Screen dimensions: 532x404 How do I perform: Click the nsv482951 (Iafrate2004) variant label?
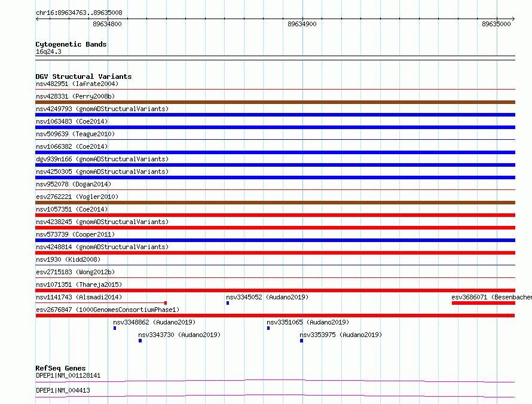(x=77, y=84)
